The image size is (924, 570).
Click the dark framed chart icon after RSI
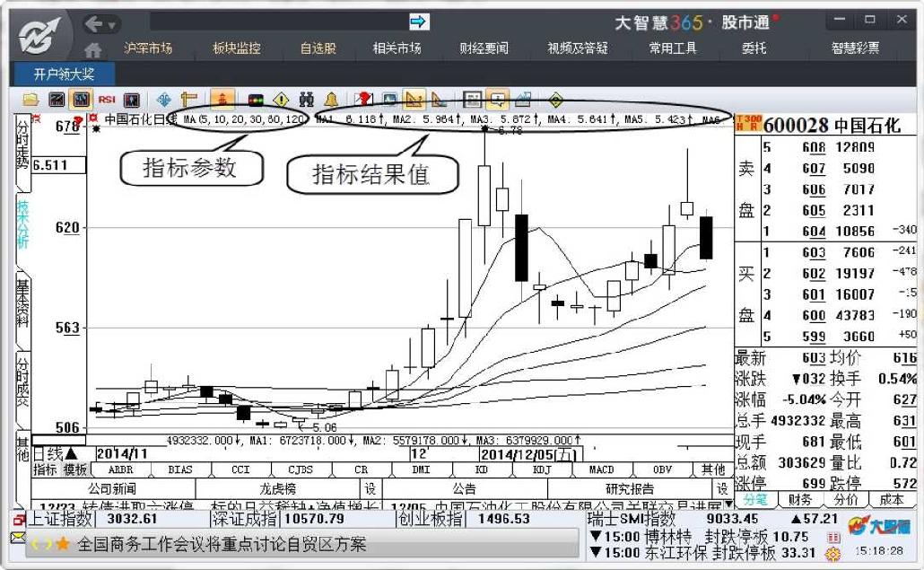pyautogui.click(x=131, y=100)
